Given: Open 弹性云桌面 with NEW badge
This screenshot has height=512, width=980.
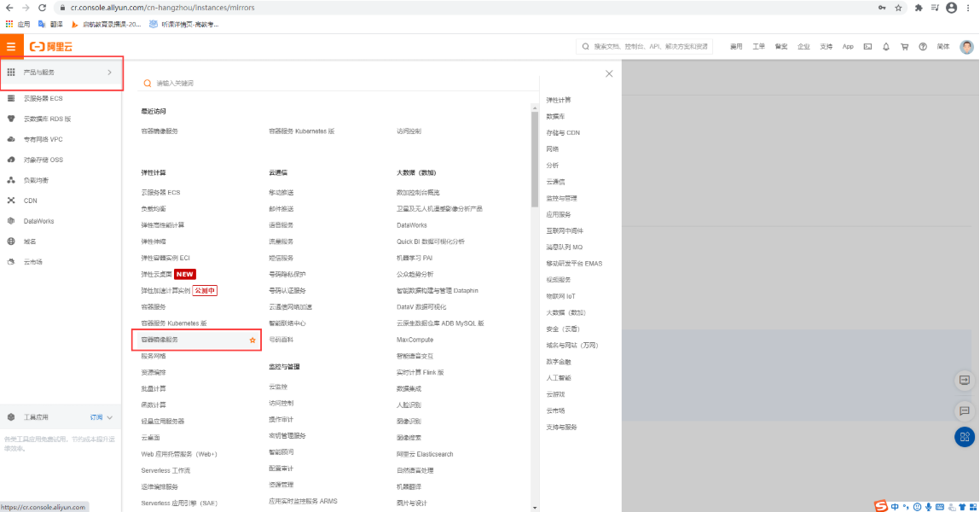Looking at the screenshot, I should (156, 274).
